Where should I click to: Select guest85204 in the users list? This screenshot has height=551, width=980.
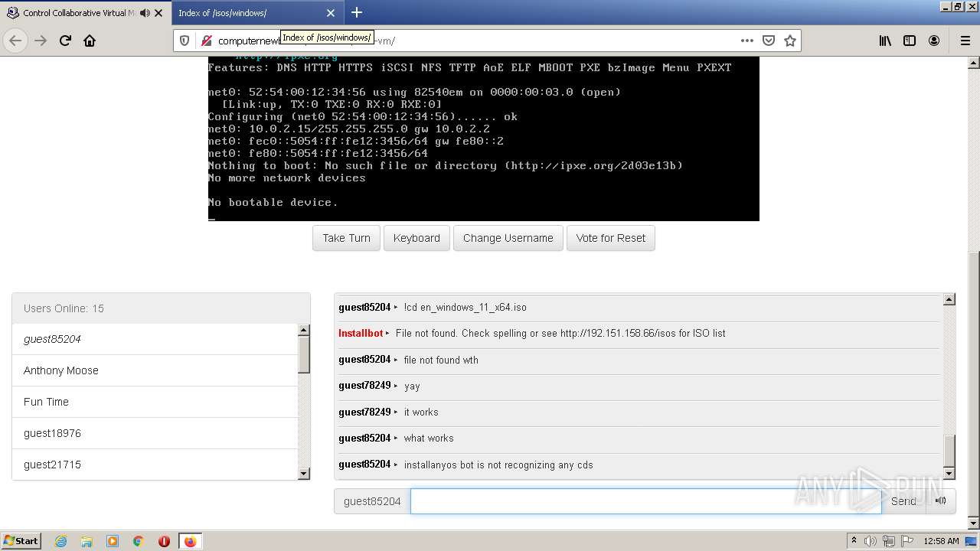pyautogui.click(x=155, y=339)
